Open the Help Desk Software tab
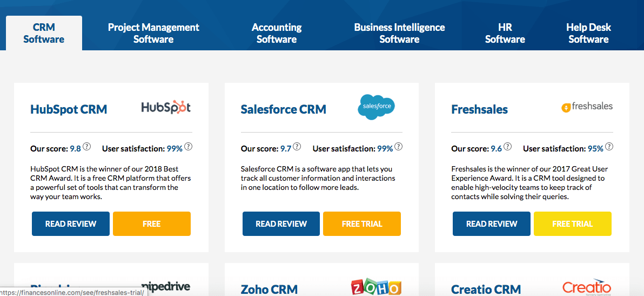Screen dimensions: 644x296 click(588, 34)
